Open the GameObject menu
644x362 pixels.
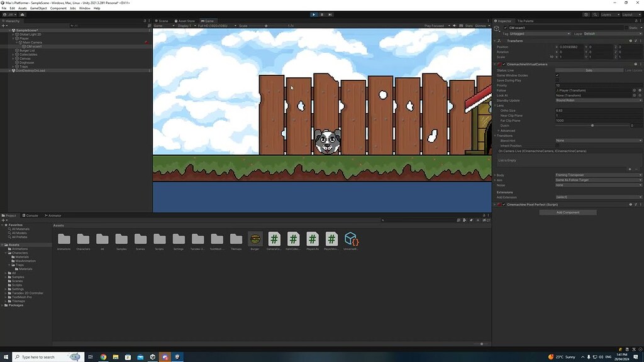40,8
